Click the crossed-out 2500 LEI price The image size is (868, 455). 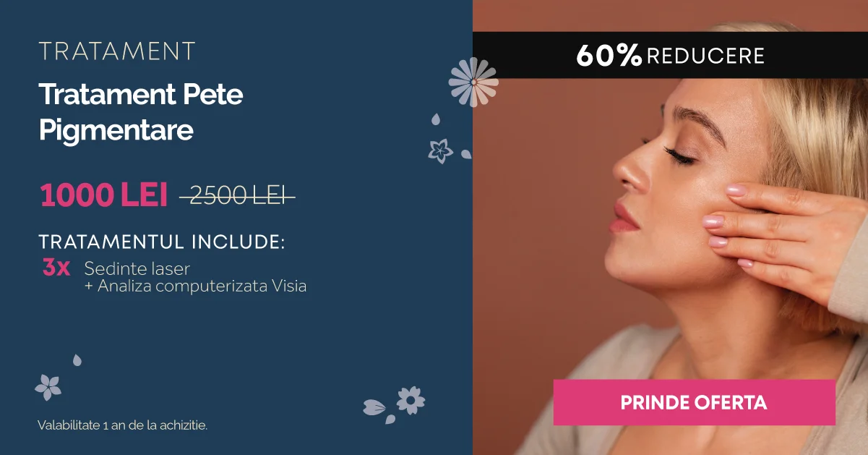[238, 195]
